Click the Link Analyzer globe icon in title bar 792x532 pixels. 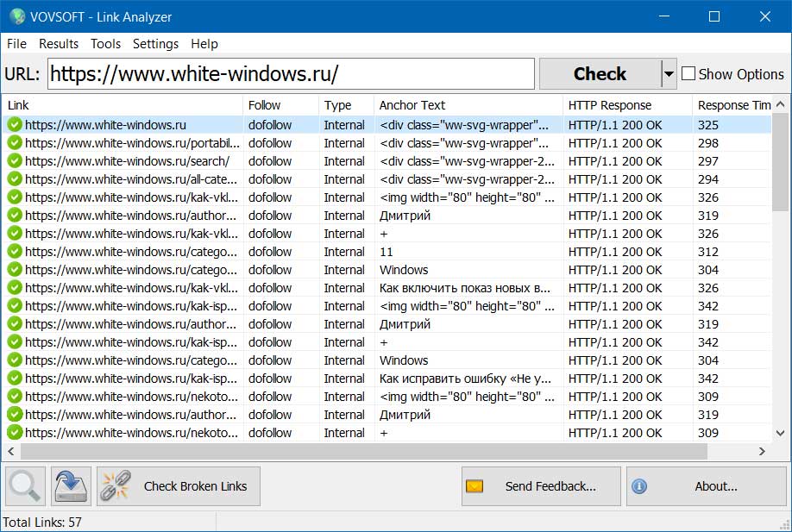pyautogui.click(x=16, y=16)
